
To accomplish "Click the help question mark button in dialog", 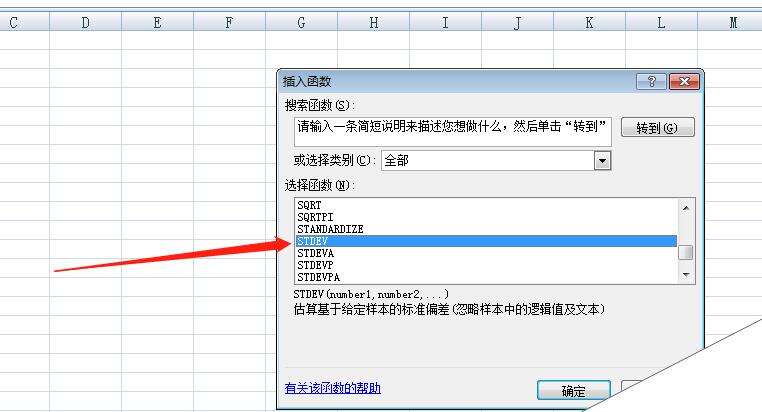I will [651, 81].
